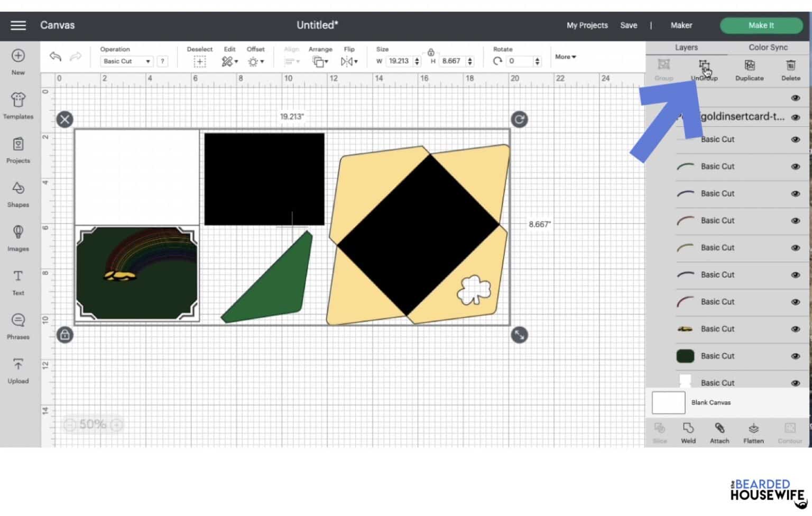Toggle visibility of the dark green Basic Cut layer
This screenshot has height=516, width=812.
coord(795,356)
